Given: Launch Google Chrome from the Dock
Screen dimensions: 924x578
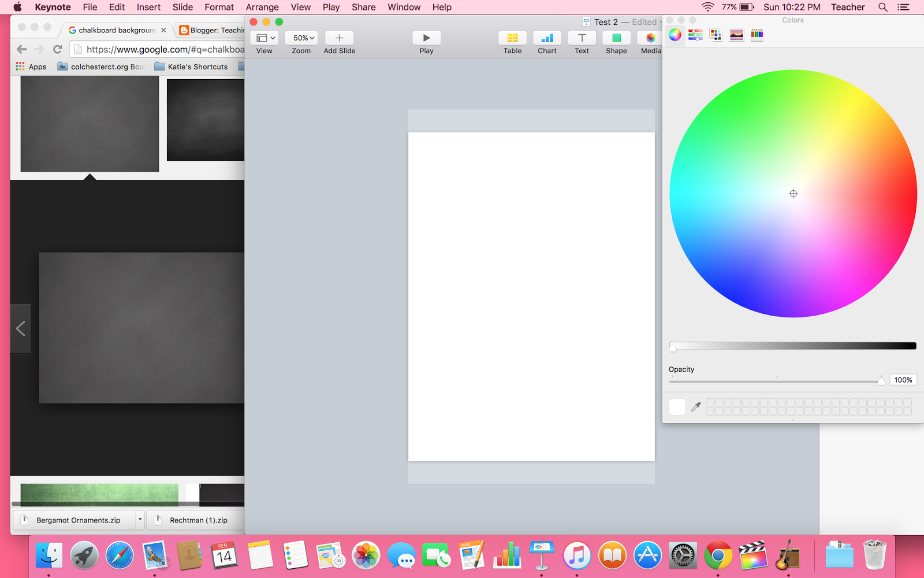Looking at the screenshot, I should [x=718, y=556].
